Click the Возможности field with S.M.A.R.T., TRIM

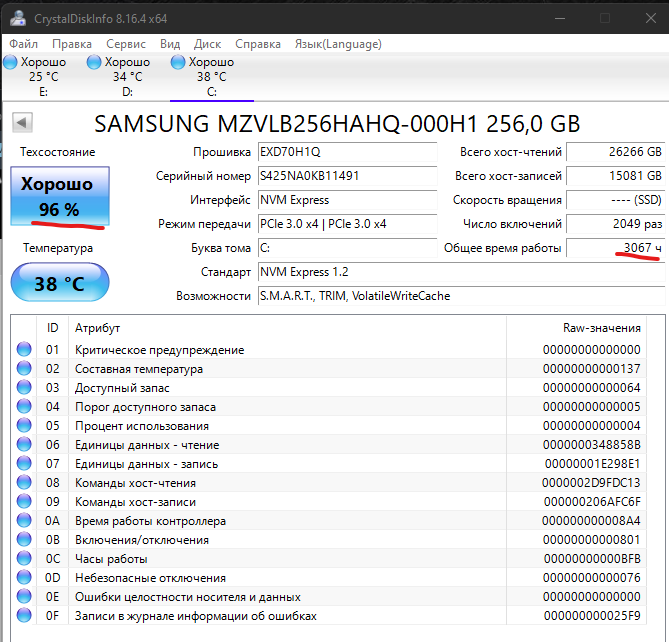[x=461, y=296]
